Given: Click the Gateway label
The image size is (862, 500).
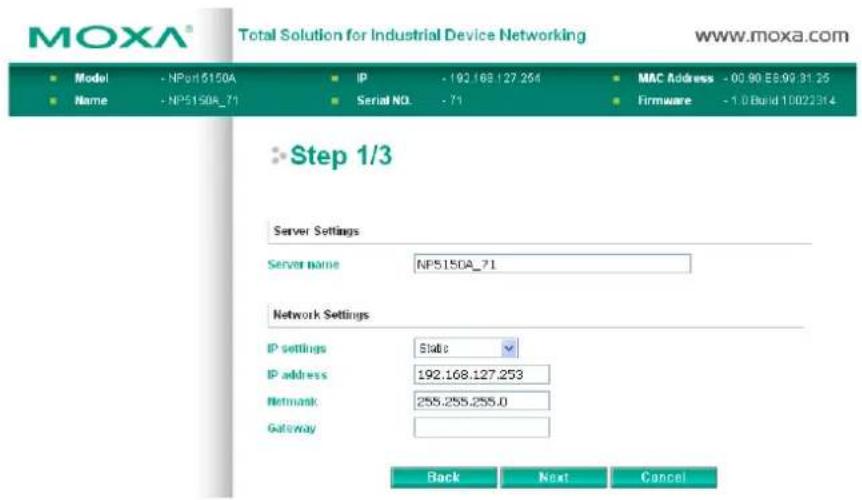Looking at the screenshot, I should 291,428.
